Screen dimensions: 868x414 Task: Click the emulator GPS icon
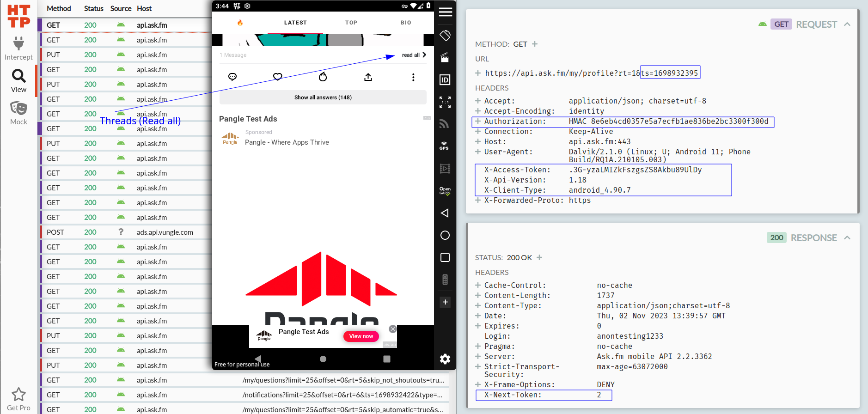point(445,146)
